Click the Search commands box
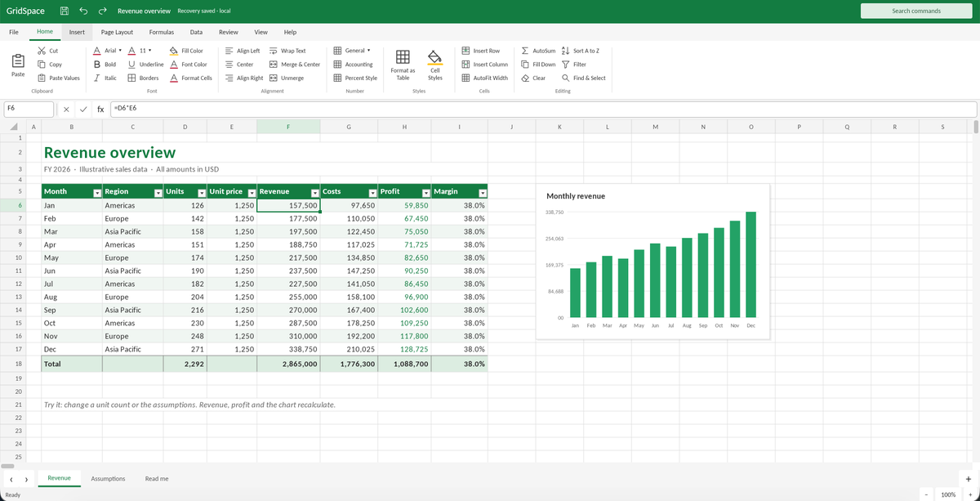980x501 pixels. pos(915,11)
